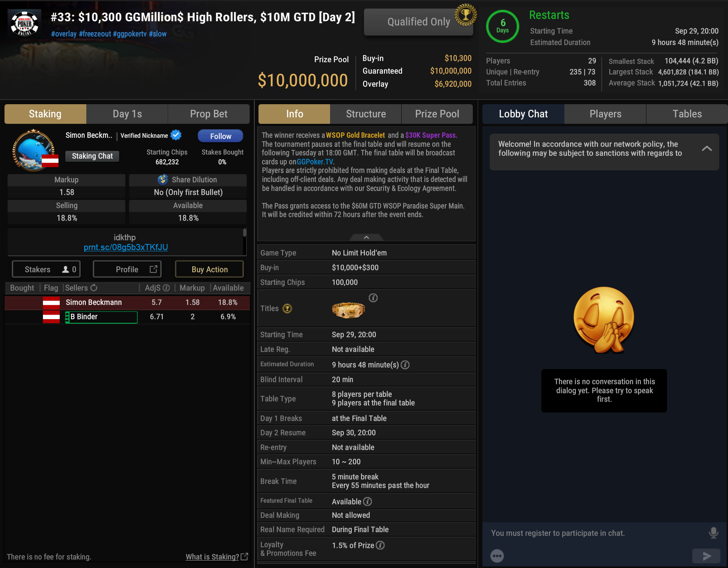Select the Info tab
728x568 pixels.
pyautogui.click(x=294, y=114)
